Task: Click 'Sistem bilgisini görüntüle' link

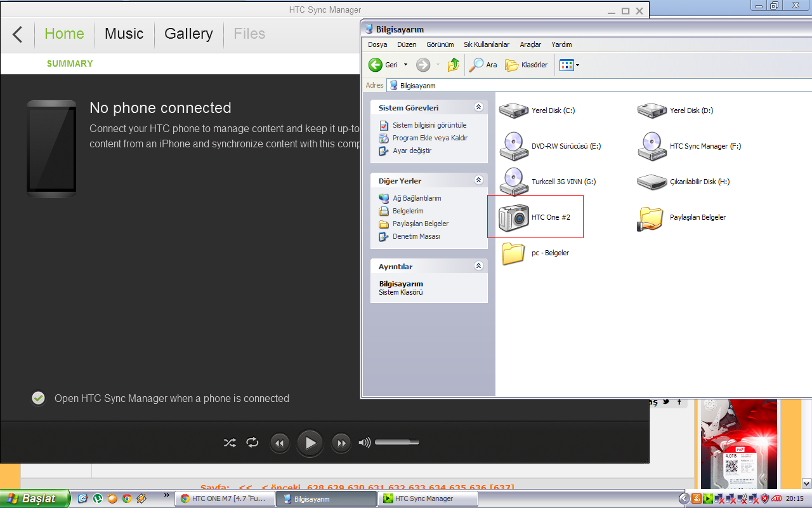Action: [x=429, y=125]
